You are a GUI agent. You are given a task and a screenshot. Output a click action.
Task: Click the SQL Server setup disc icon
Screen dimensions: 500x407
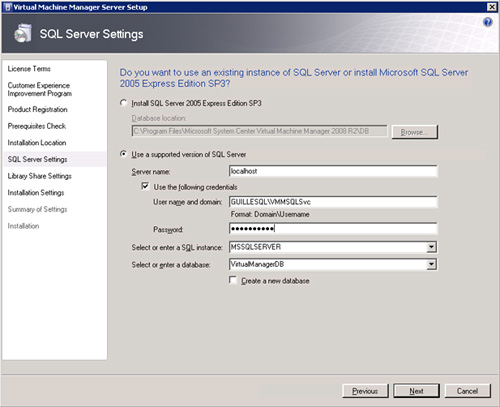point(23,33)
